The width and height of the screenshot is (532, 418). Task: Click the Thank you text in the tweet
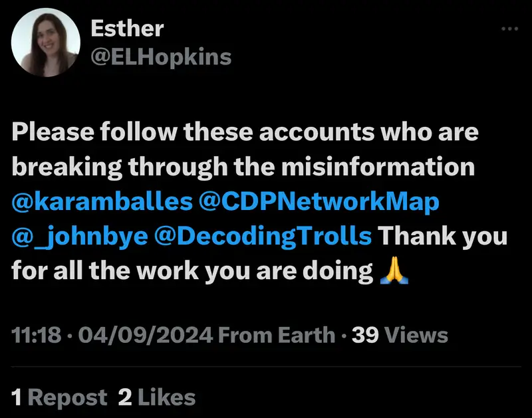tap(442, 236)
